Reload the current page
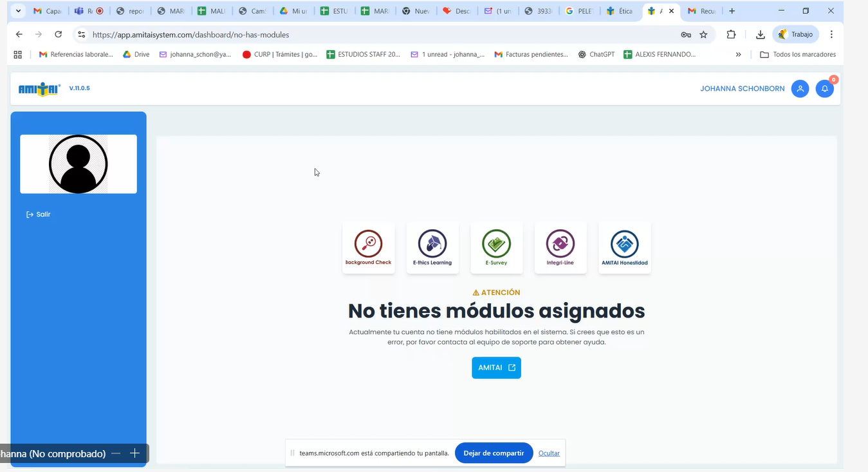The height and width of the screenshot is (472, 868). [59, 35]
